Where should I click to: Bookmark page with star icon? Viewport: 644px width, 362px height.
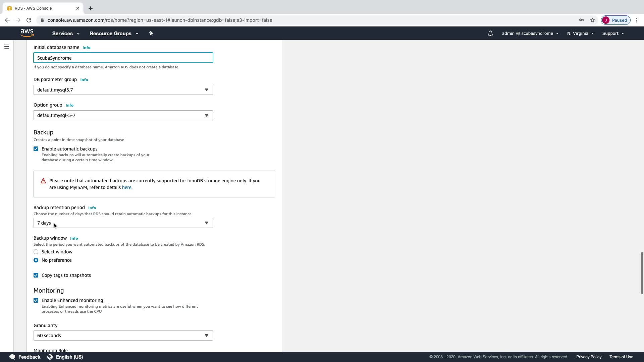[x=592, y=20]
